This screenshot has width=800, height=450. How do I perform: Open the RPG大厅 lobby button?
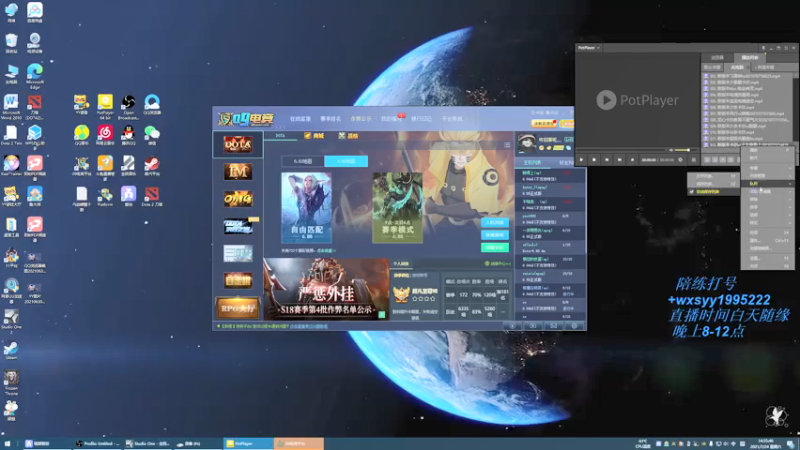pos(238,308)
